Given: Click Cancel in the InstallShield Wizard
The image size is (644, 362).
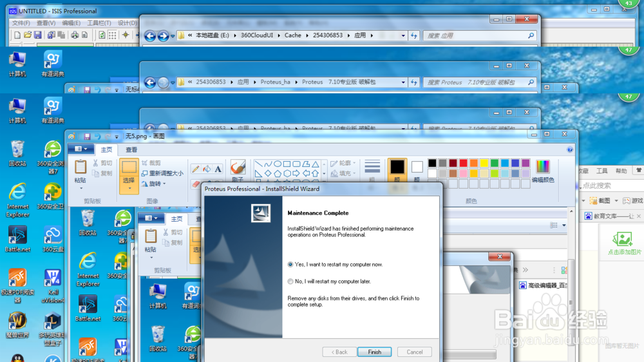Looking at the screenshot, I should tap(414, 352).
